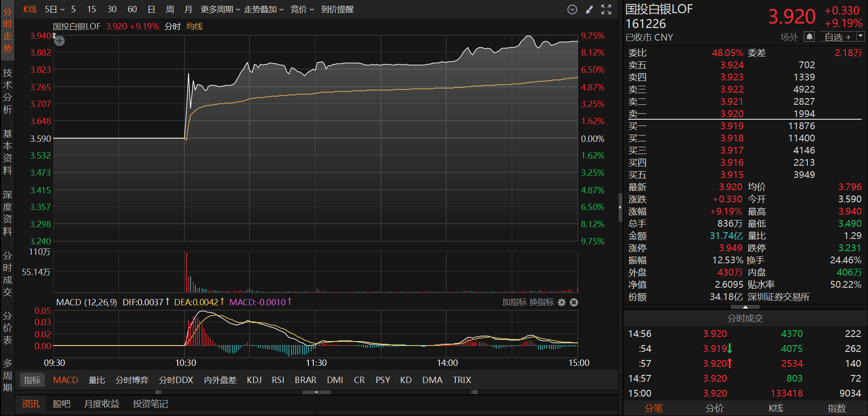Click the circled down-arrow icon in chart toolbar
This screenshot has height=416, width=868.
pyautogui.click(x=572, y=9)
